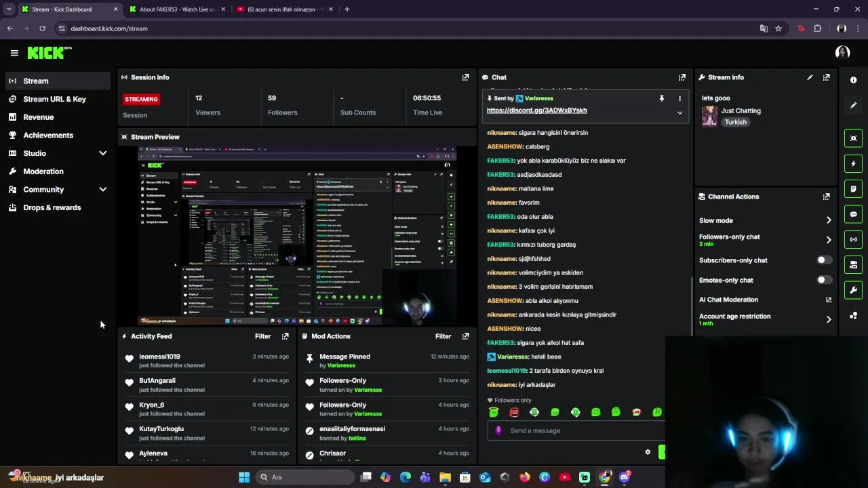The image size is (868, 488).
Task: Toggle the wrench Stream info widget icon on right rail
Action: click(853, 290)
